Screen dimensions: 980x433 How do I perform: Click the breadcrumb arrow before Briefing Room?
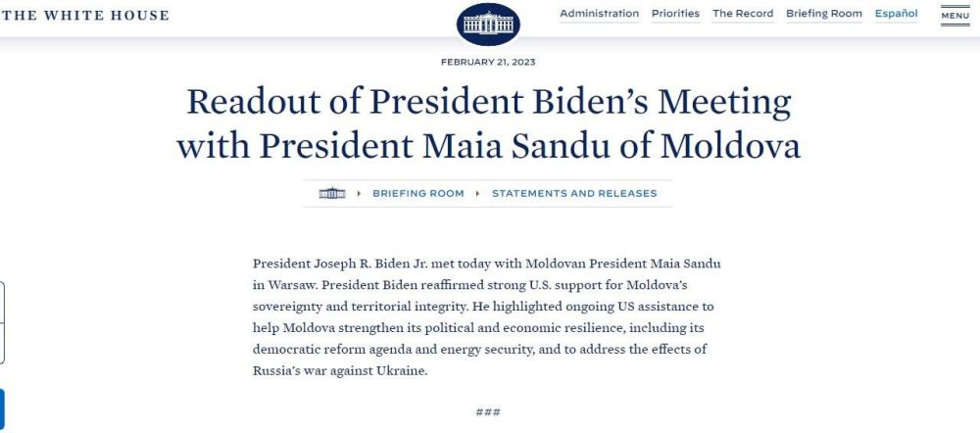360,194
